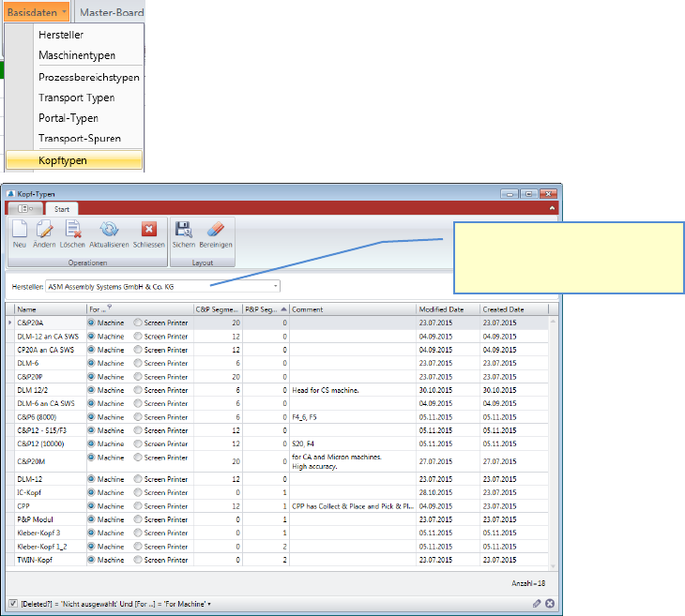The height and width of the screenshot is (616, 685).
Task: Sort by Comment column header
Action: [x=353, y=309]
